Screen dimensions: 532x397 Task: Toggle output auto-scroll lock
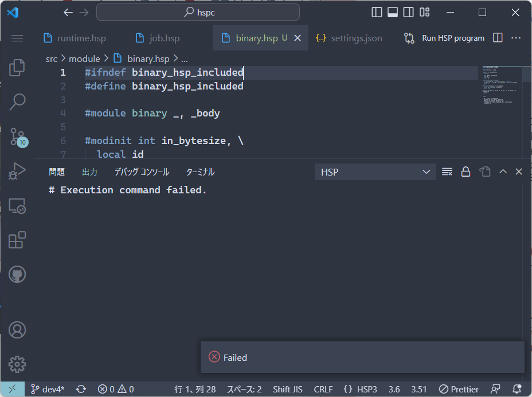465,172
